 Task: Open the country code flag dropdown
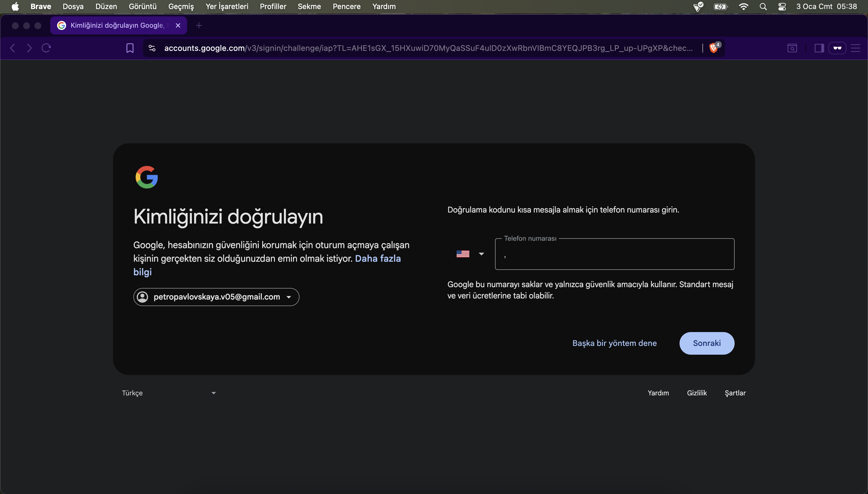coord(470,254)
